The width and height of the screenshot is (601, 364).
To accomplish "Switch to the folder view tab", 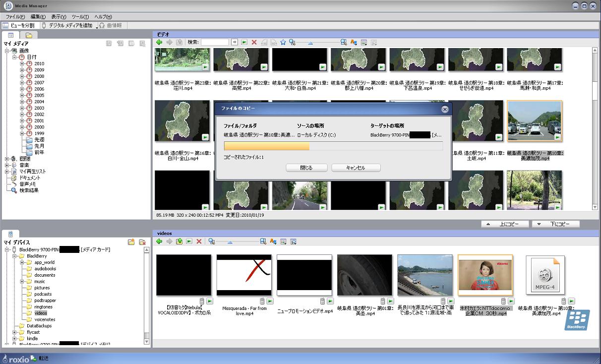I will point(29,35).
